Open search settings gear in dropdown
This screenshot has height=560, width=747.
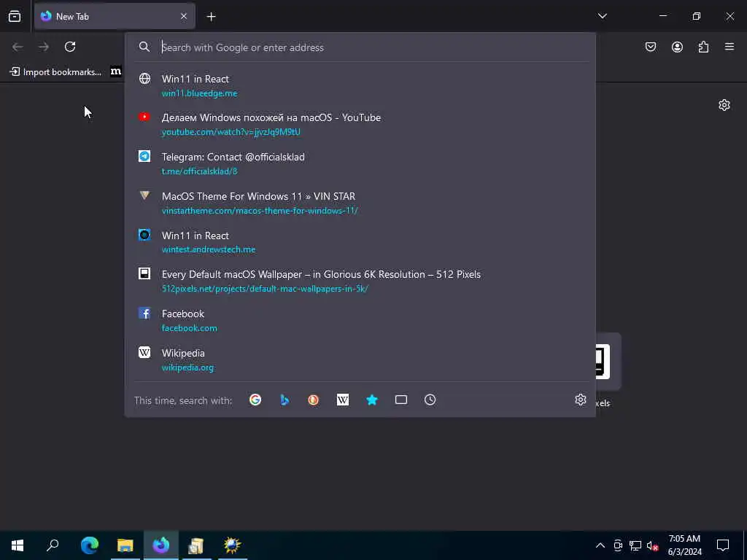coord(580,400)
